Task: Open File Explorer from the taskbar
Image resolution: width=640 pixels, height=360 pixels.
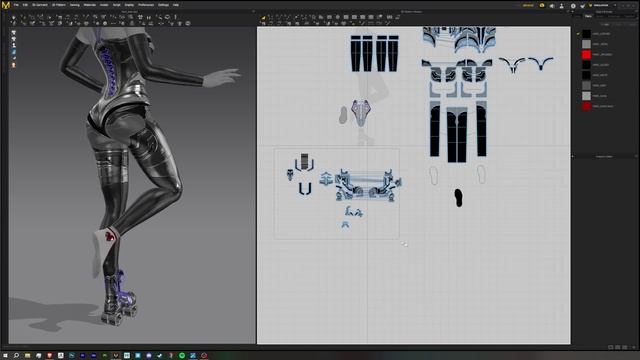Action: tap(27, 356)
